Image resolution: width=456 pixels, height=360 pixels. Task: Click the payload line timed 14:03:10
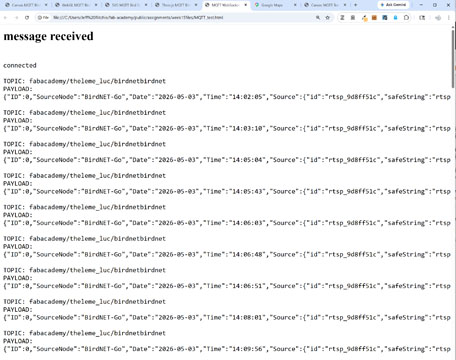coord(227,128)
